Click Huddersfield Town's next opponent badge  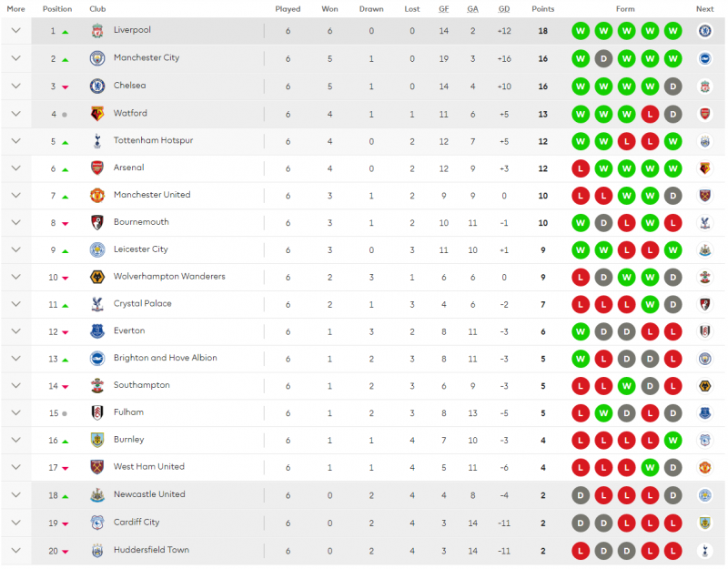(704, 551)
